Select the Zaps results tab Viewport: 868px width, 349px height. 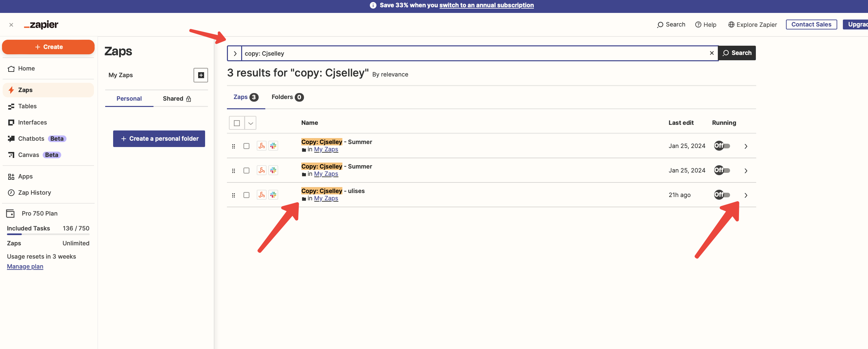pos(246,97)
